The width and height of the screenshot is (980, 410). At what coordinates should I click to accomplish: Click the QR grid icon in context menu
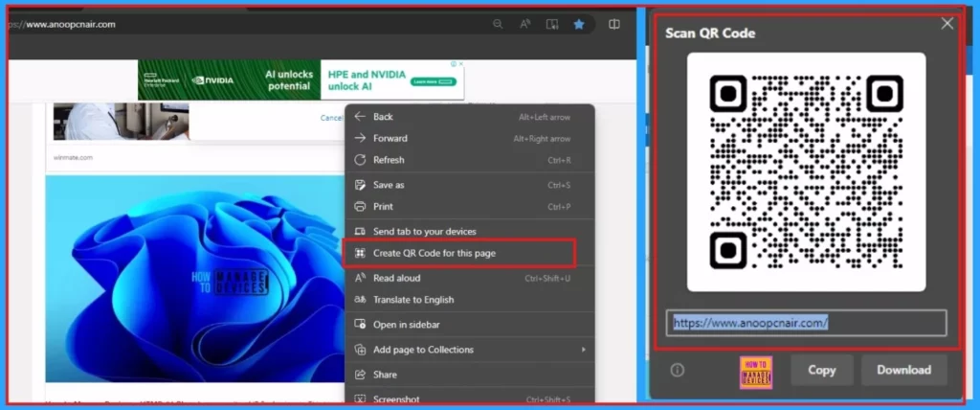(x=360, y=254)
